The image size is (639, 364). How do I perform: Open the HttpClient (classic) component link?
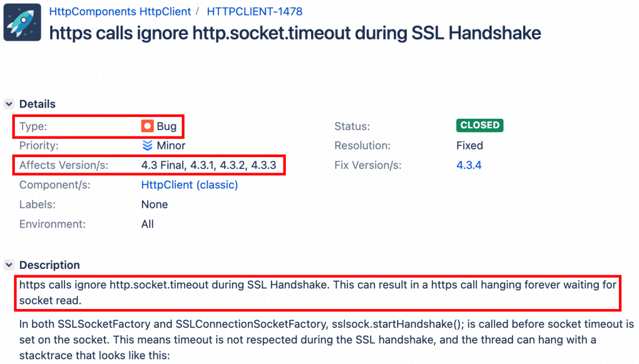[x=189, y=185]
